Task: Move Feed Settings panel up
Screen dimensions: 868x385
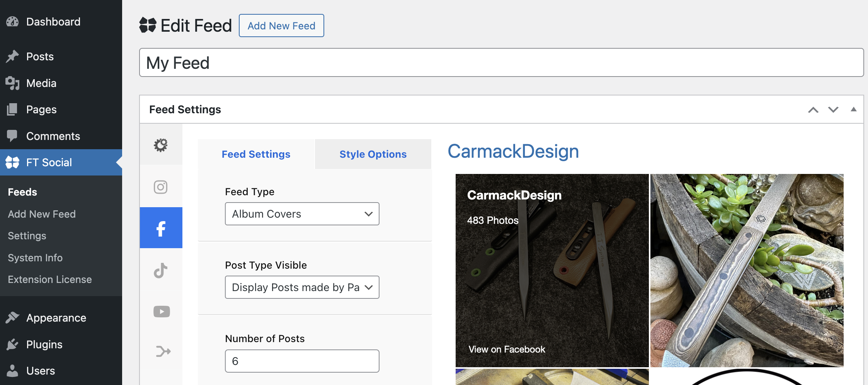Action: (x=813, y=110)
